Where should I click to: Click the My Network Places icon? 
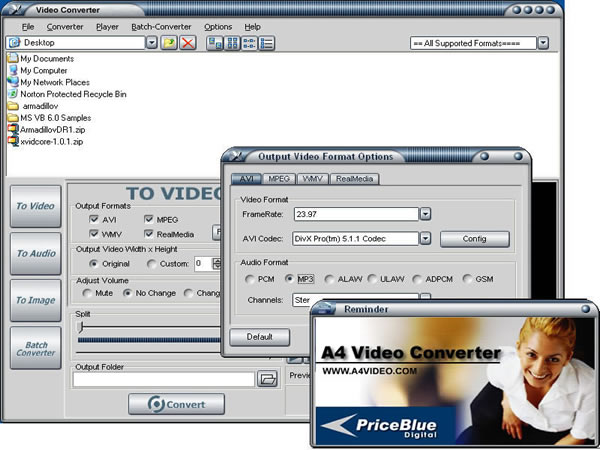[x=13, y=82]
